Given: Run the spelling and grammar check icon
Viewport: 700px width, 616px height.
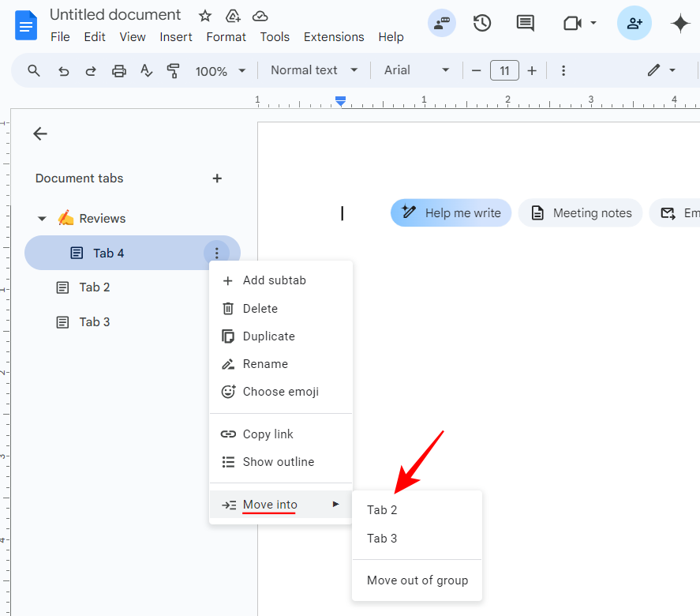Looking at the screenshot, I should (146, 70).
